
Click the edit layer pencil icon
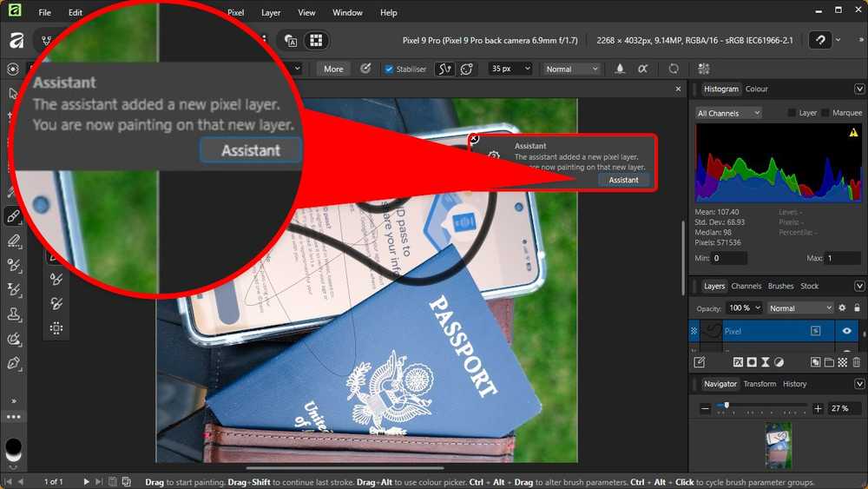(x=700, y=362)
